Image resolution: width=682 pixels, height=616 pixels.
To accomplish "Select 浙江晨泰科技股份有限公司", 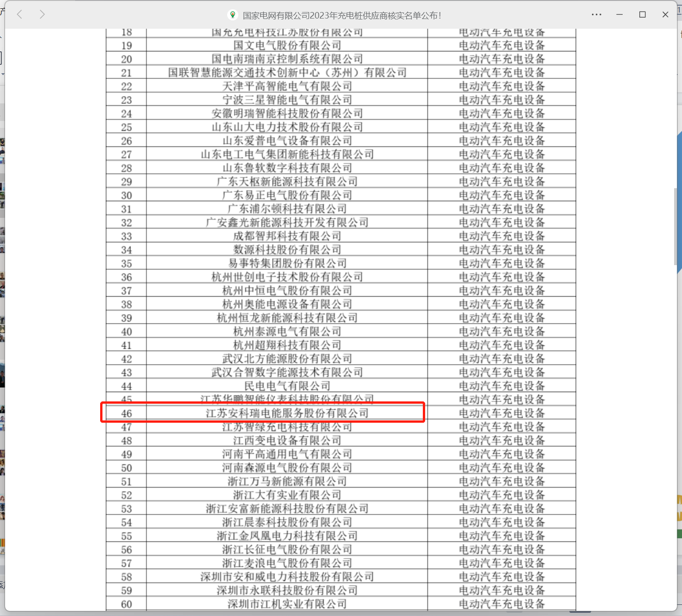I will pos(287,522).
